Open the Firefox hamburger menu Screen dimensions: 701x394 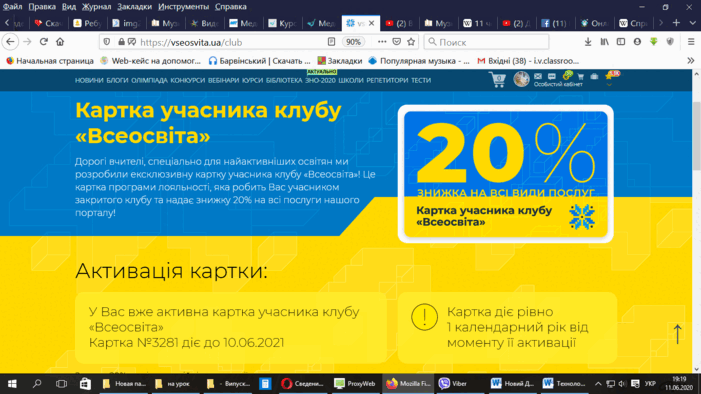[x=691, y=42]
